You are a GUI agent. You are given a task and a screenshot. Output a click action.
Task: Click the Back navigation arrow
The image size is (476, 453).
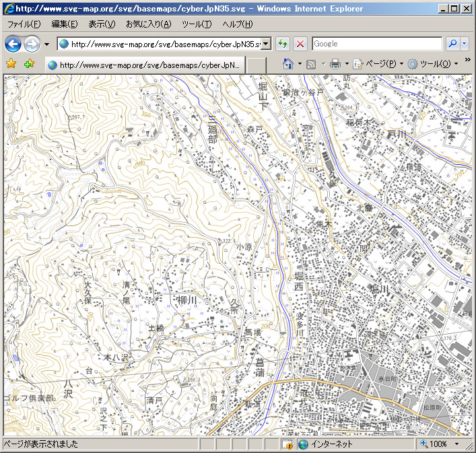[x=13, y=44]
